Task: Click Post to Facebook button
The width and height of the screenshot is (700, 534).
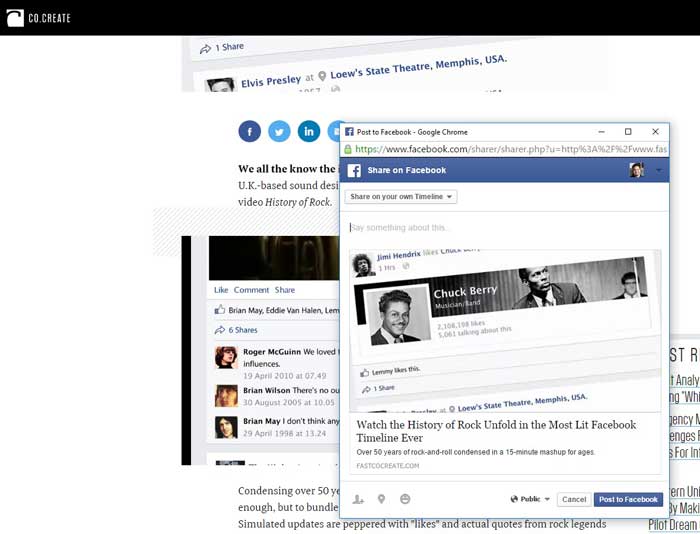Action: (x=628, y=499)
